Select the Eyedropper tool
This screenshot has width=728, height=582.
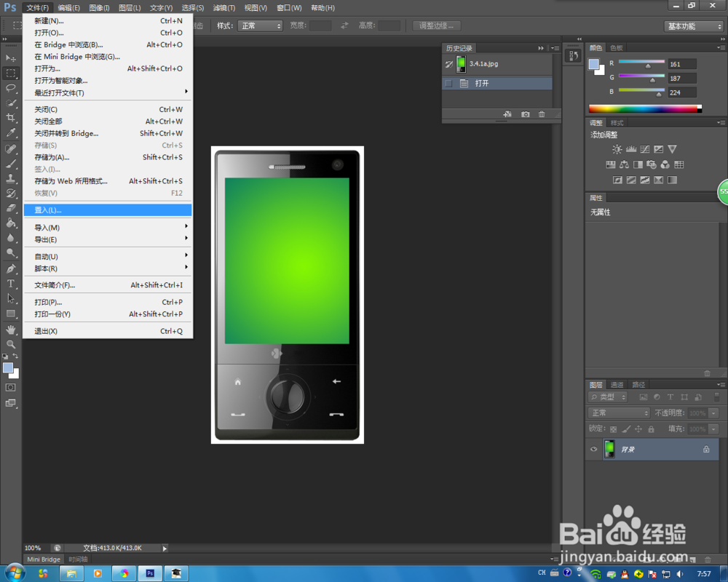[x=11, y=132]
